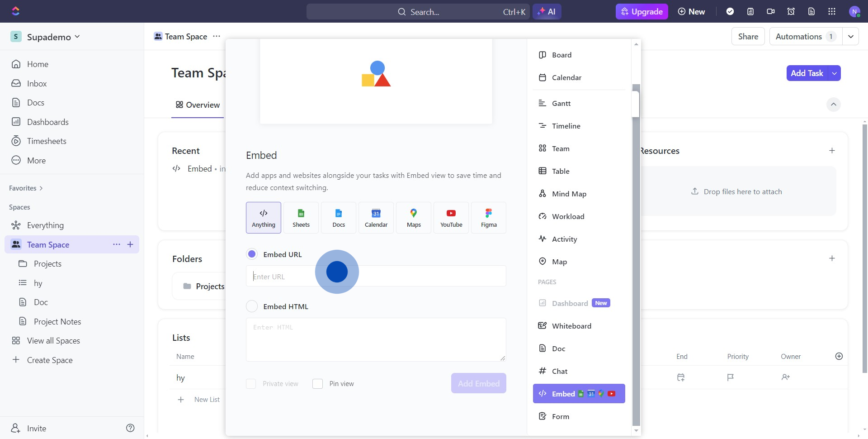Open dropdown next to Automations
This screenshot has width=868, height=439.
coord(851,36)
